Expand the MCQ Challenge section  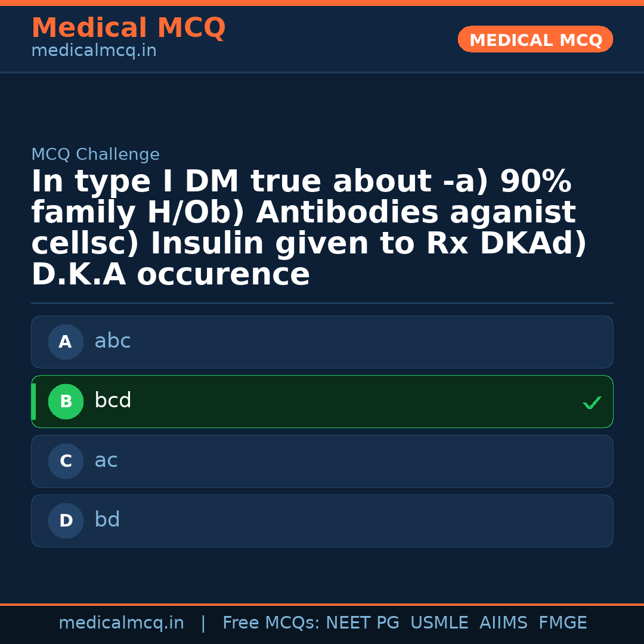(x=95, y=154)
